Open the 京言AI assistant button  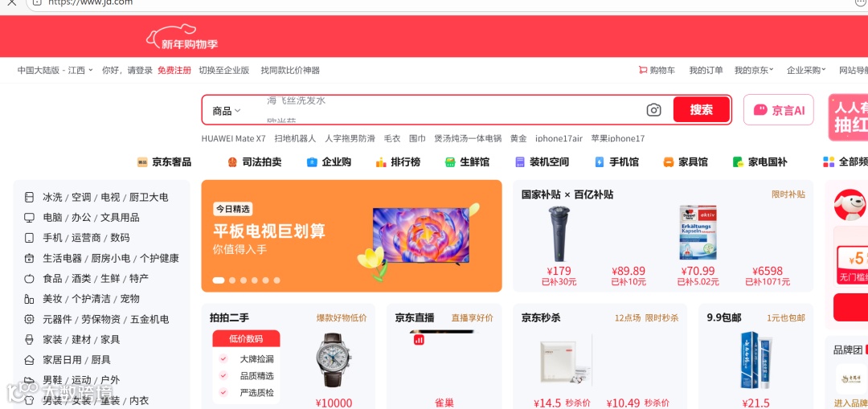click(x=778, y=110)
